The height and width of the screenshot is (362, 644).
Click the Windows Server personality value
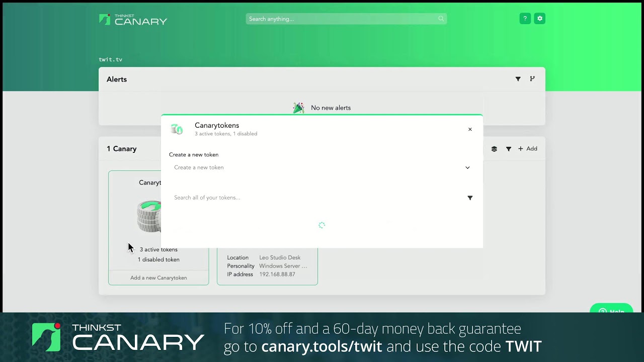(x=283, y=266)
